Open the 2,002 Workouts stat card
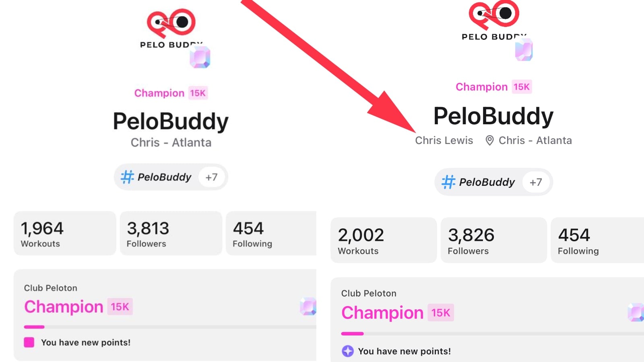Viewport: 644px width, 362px height. click(384, 240)
